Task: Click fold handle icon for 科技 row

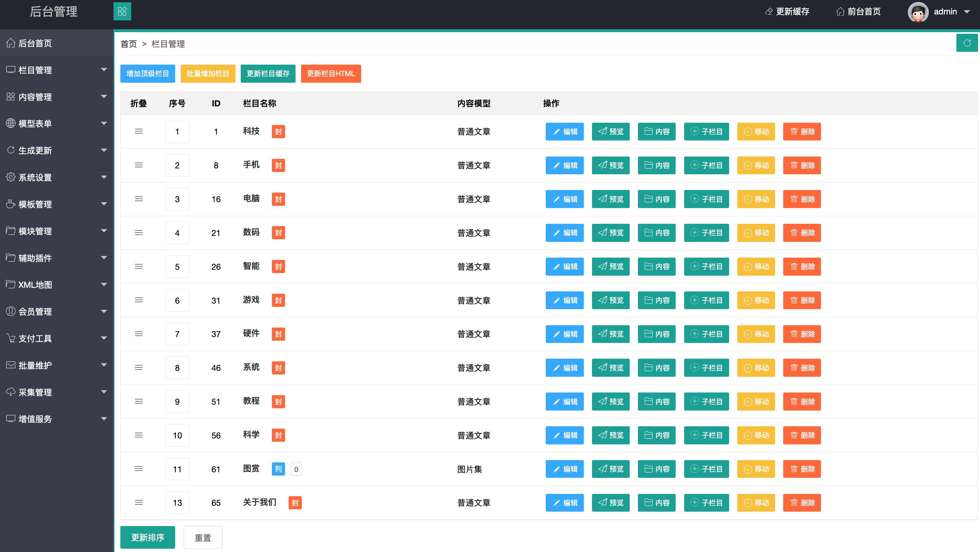Action: point(139,131)
